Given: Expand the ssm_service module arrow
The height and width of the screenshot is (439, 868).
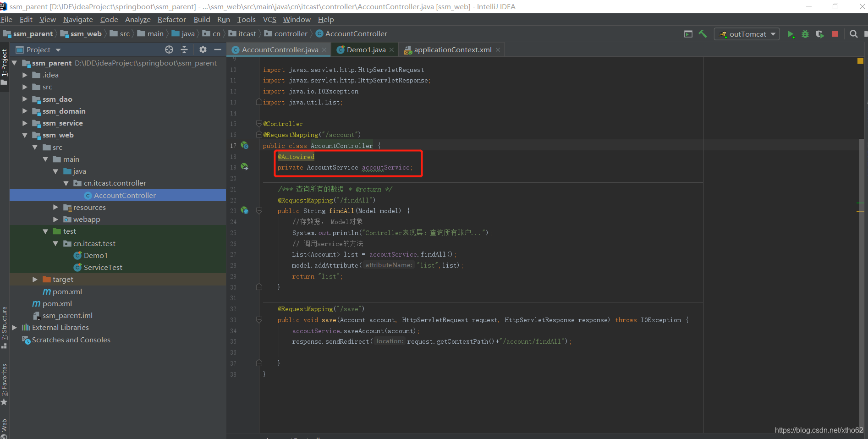Looking at the screenshot, I should (x=25, y=123).
